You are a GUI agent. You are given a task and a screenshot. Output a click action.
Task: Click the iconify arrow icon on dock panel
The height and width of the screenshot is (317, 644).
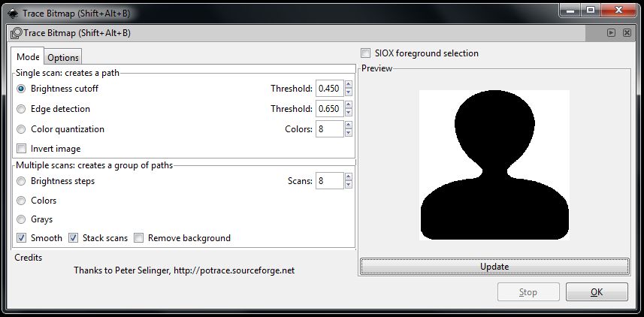[612, 33]
